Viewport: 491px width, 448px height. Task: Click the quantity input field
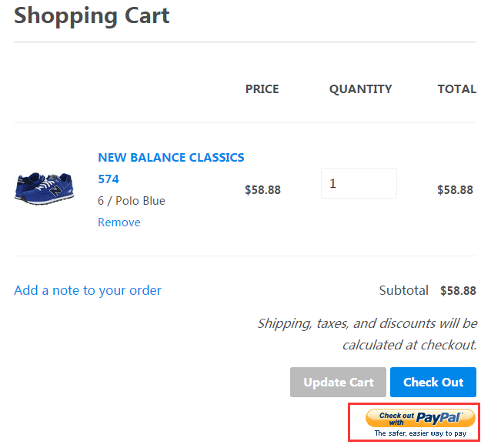[359, 184]
